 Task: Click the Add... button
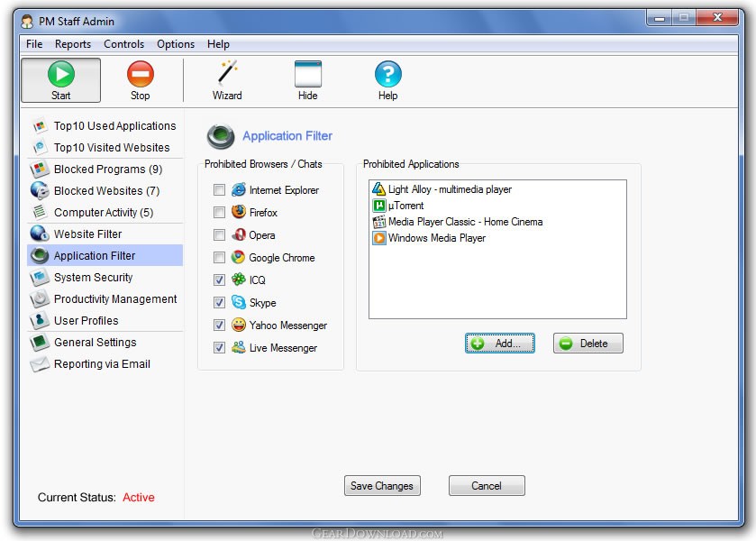[500, 344]
